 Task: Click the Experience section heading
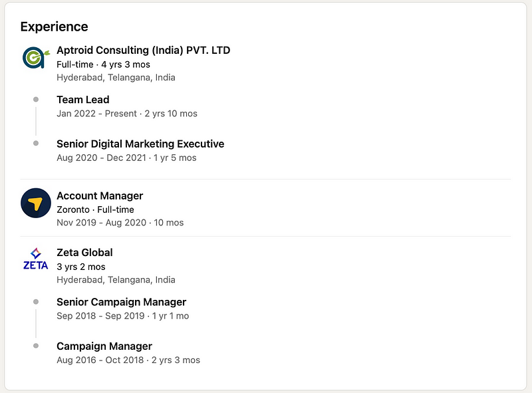(x=54, y=27)
